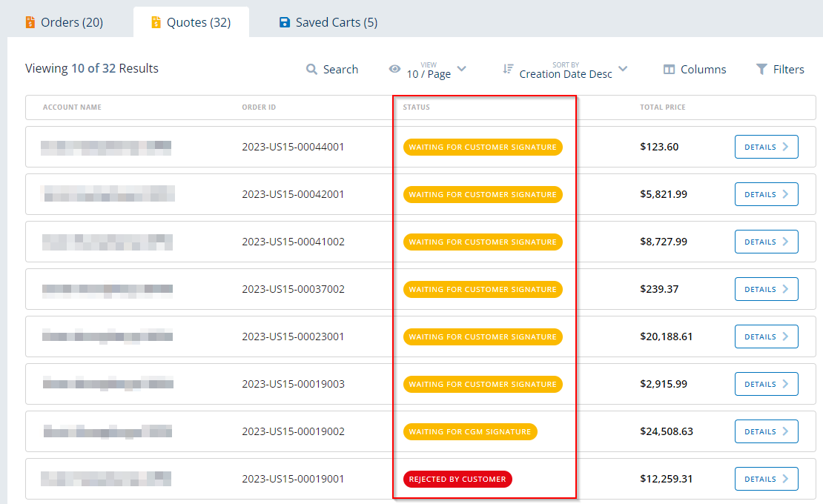823x504 pixels.
Task: Open Details for quote 2023-US15-00037002
Action: coord(767,289)
